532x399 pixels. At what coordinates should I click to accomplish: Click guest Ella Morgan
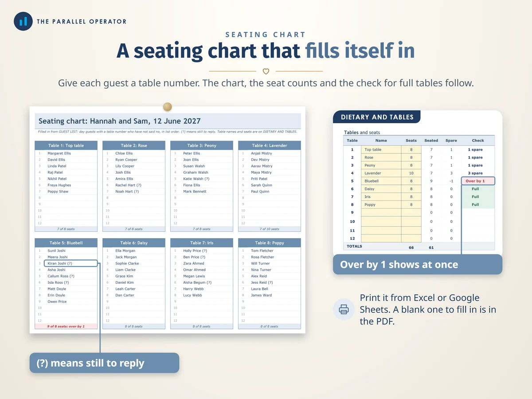pos(125,251)
